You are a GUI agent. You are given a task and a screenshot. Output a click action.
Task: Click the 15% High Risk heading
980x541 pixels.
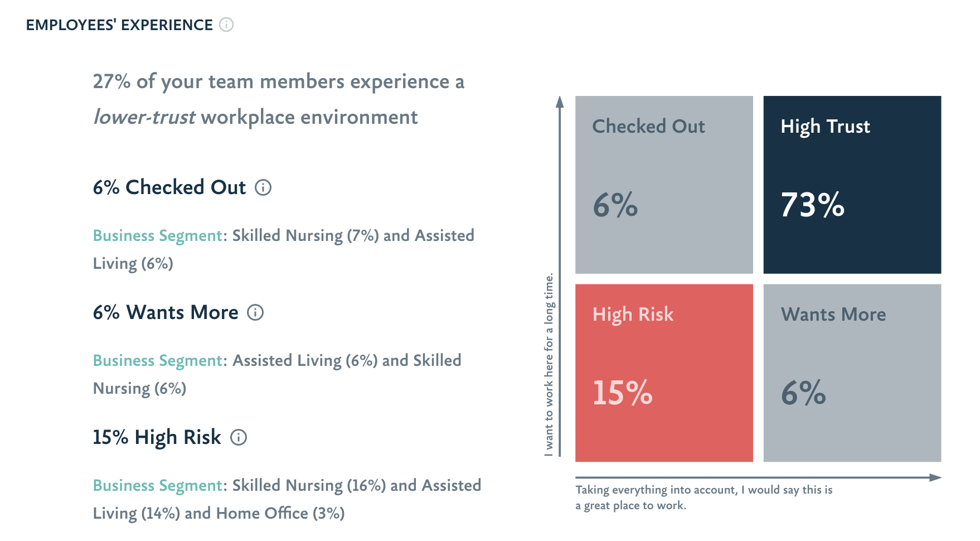157,437
